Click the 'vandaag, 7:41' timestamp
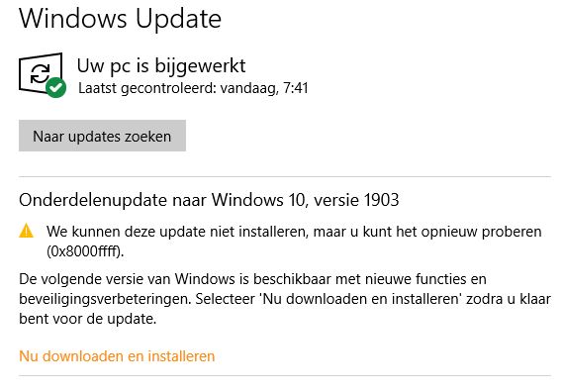563x392 pixels. click(264, 88)
